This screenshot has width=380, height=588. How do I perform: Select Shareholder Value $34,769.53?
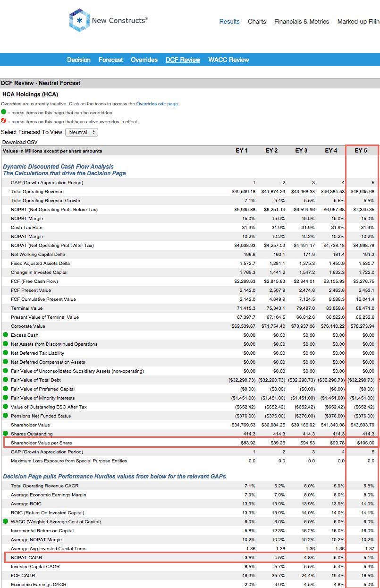pyautogui.click(x=245, y=425)
